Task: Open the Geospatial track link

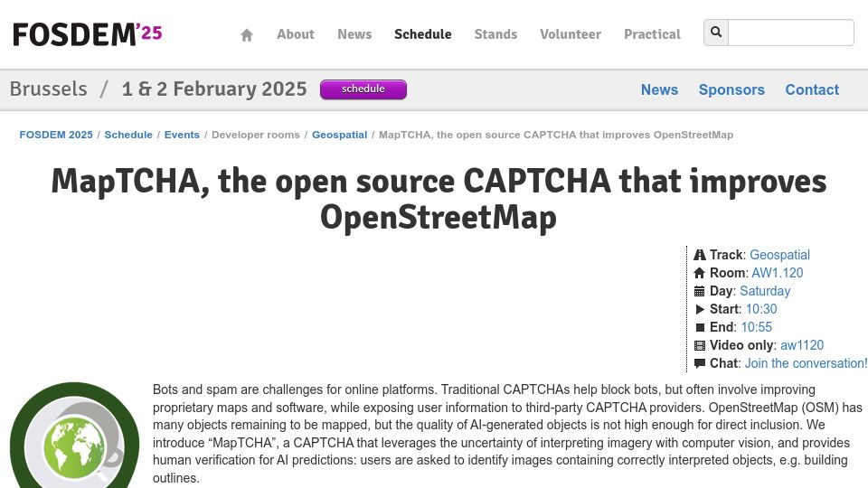Action: tap(779, 255)
